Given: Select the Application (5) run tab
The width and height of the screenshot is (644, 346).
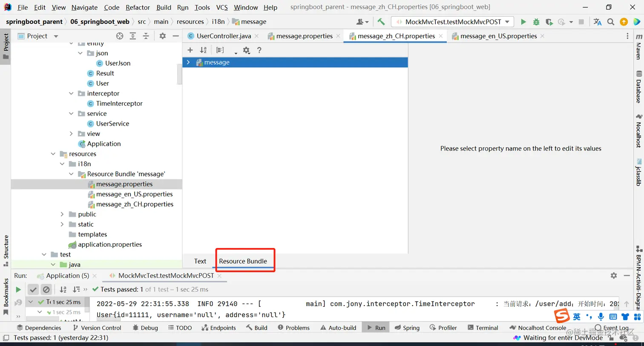Looking at the screenshot, I should 68,276.
